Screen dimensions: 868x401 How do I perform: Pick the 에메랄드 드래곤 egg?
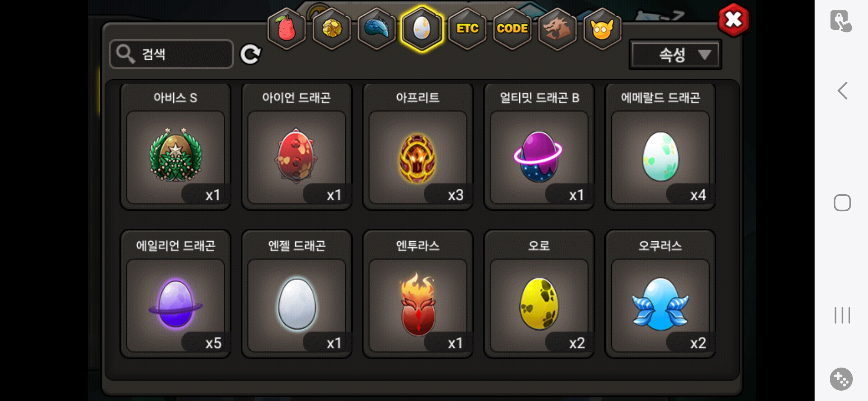[660, 146]
